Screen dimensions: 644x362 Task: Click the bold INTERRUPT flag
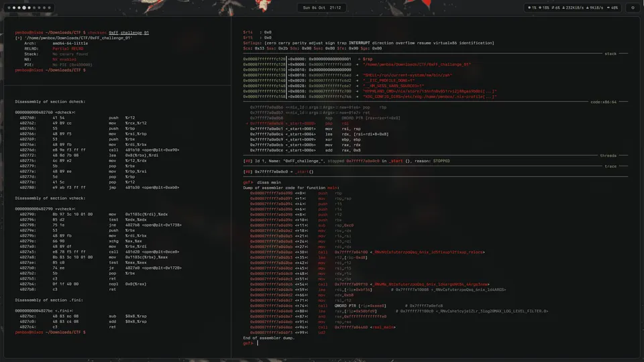pyautogui.click(x=360, y=43)
